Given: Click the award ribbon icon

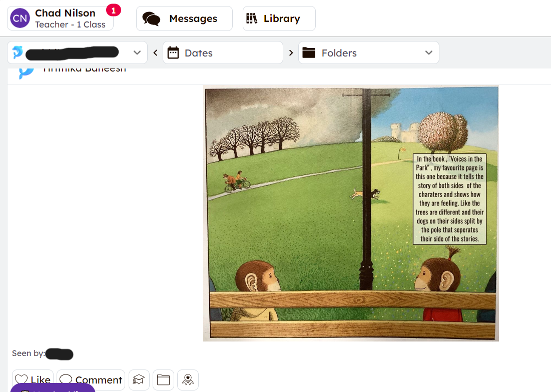Looking at the screenshot, I should pyautogui.click(x=188, y=380).
